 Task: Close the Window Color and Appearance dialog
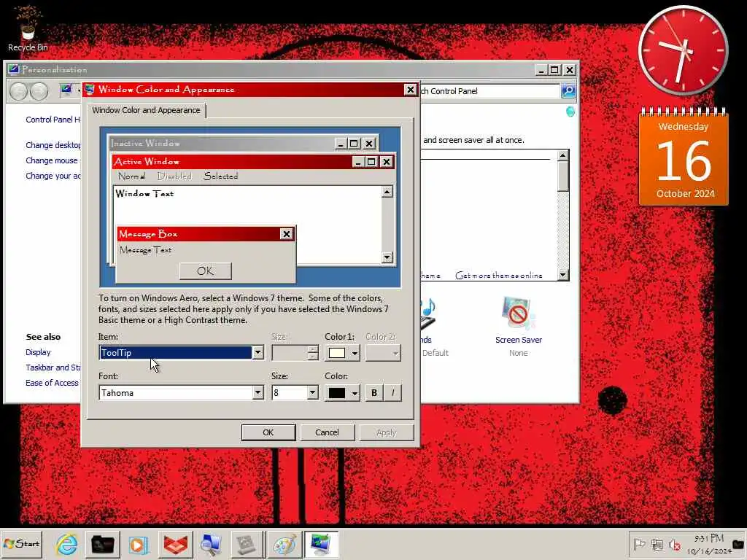(x=410, y=90)
